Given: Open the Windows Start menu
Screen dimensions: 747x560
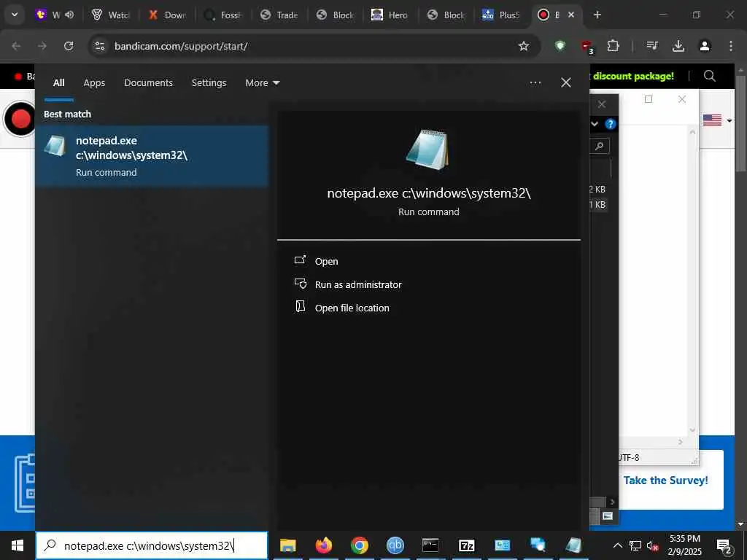Looking at the screenshot, I should tap(18, 545).
